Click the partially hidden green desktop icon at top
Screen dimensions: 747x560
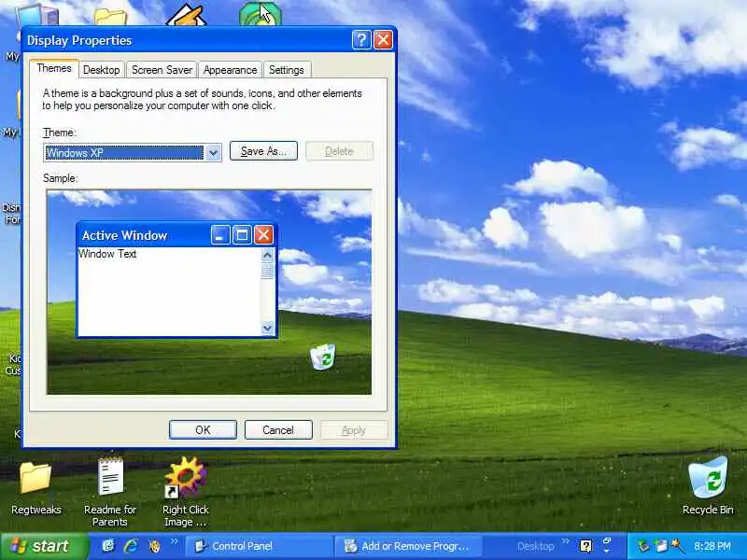[x=261, y=14]
